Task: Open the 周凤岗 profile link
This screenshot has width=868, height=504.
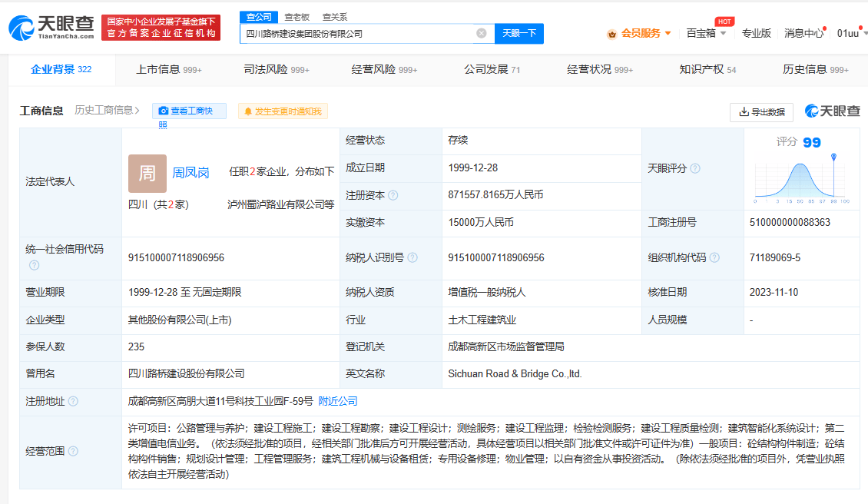Action: [x=191, y=173]
